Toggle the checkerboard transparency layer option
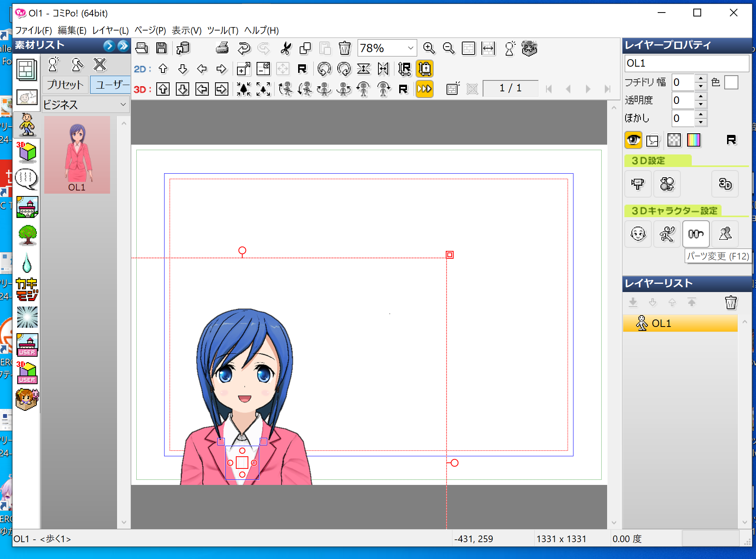 674,140
